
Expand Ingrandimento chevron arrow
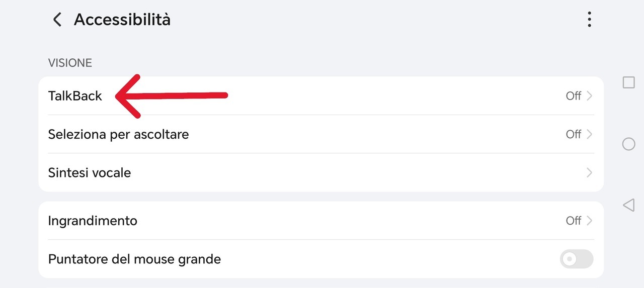[590, 221]
